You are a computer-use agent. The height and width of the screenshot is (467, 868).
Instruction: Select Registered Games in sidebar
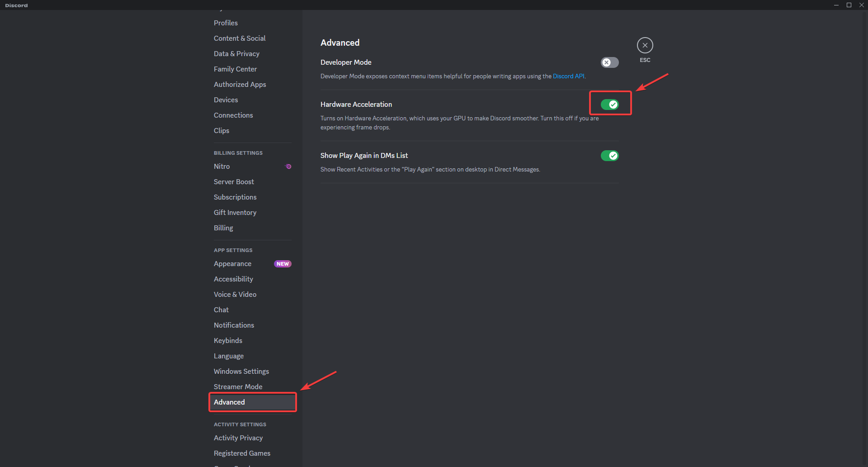tap(242, 453)
